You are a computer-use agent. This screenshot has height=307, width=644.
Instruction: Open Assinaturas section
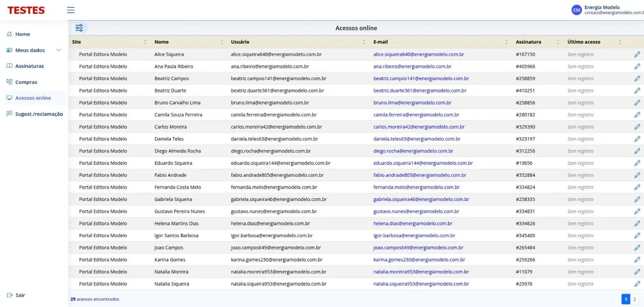[x=29, y=66]
